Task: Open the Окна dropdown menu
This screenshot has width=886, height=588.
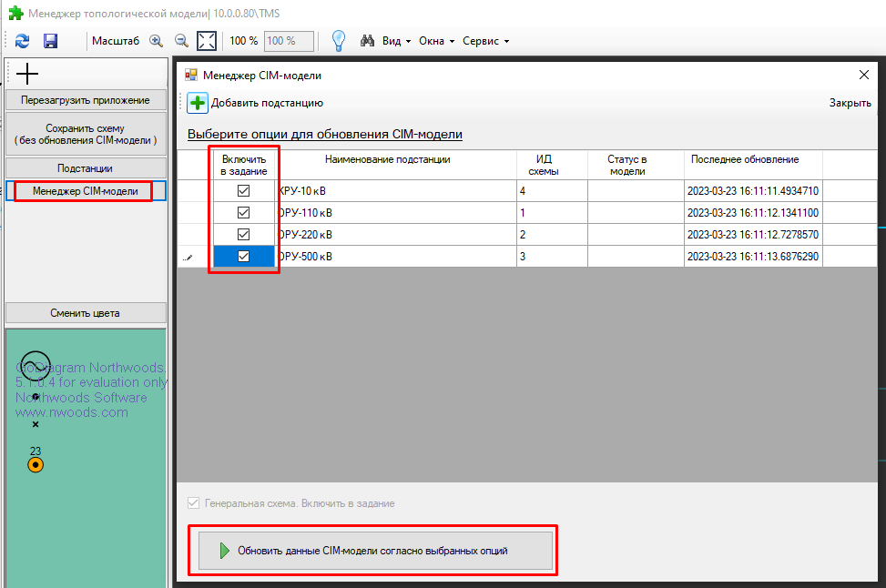Action: pyautogui.click(x=437, y=41)
